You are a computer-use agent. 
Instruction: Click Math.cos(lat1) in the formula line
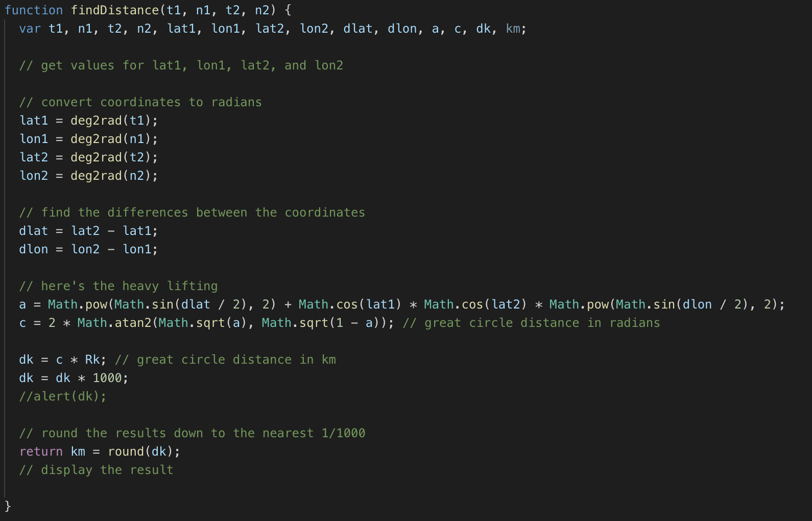pyautogui.click(x=350, y=304)
